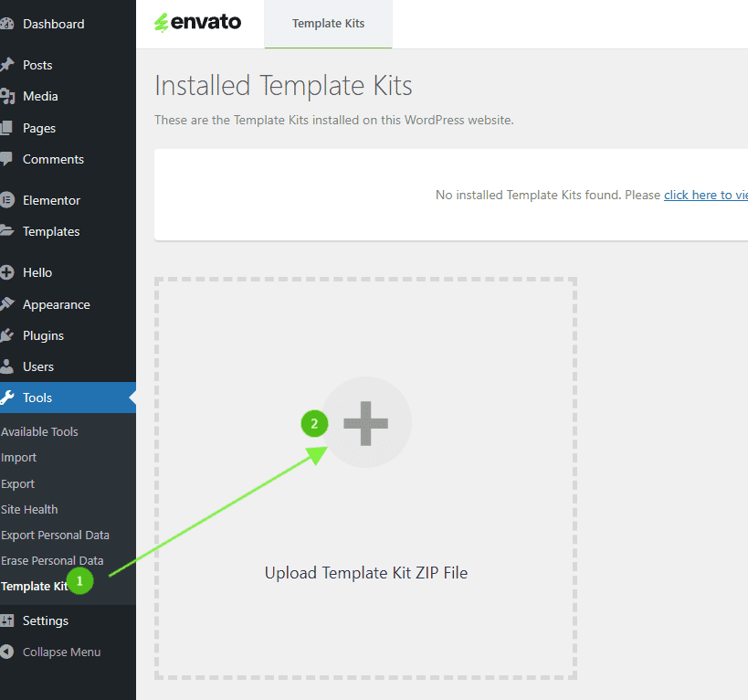Switch to the Template Kits tab

pos(328,24)
